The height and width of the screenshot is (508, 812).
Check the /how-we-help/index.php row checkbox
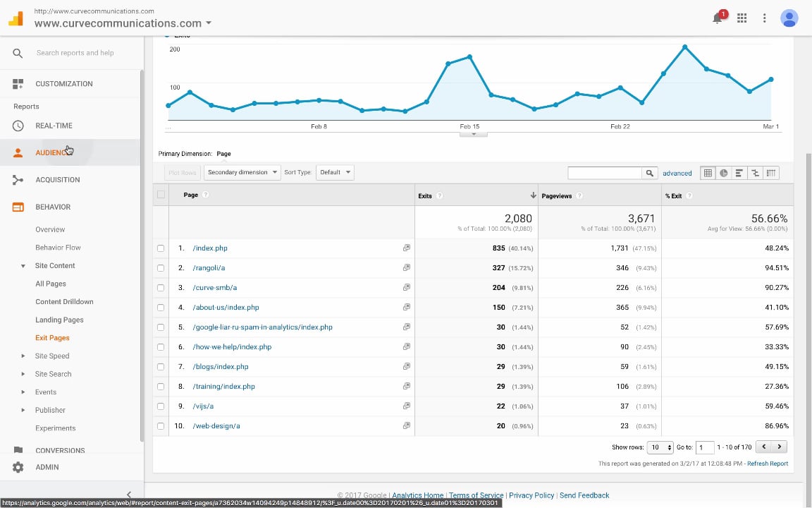(x=161, y=347)
